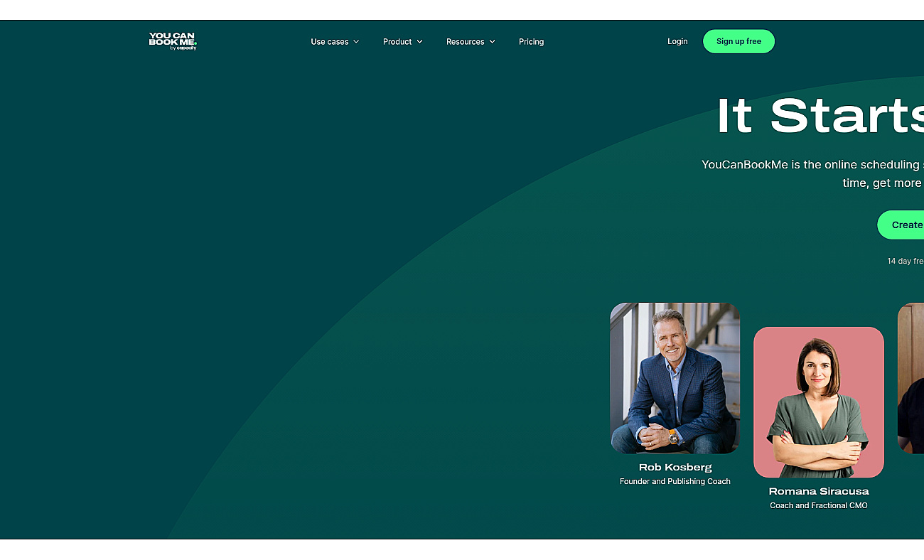Click the Login link
The width and height of the screenshot is (924, 560).
tap(677, 41)
